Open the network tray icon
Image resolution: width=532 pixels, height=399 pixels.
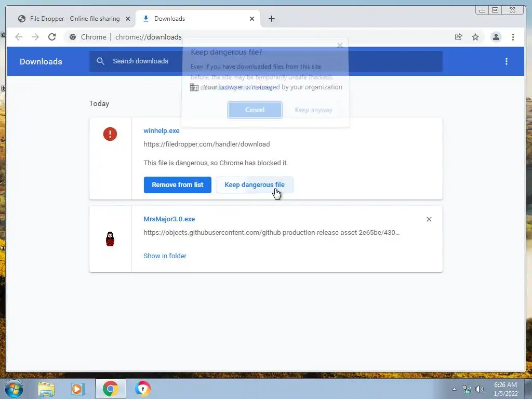click(x=467, y=390)
